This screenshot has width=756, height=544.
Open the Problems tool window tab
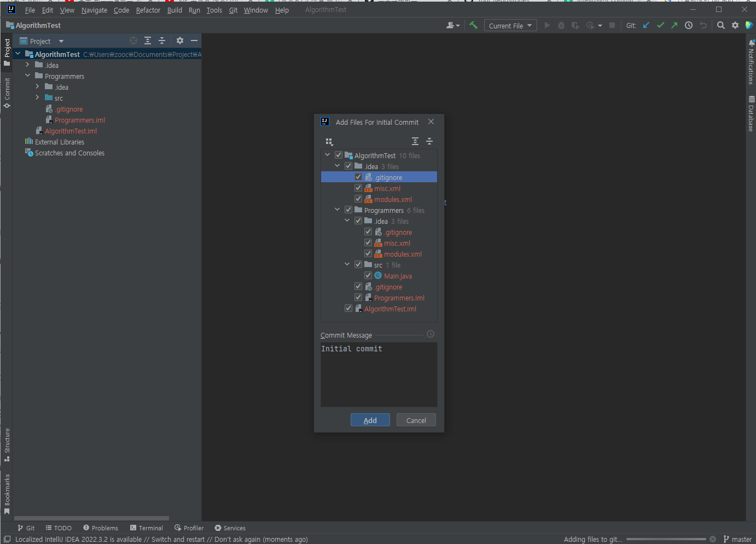pos(101,528)
